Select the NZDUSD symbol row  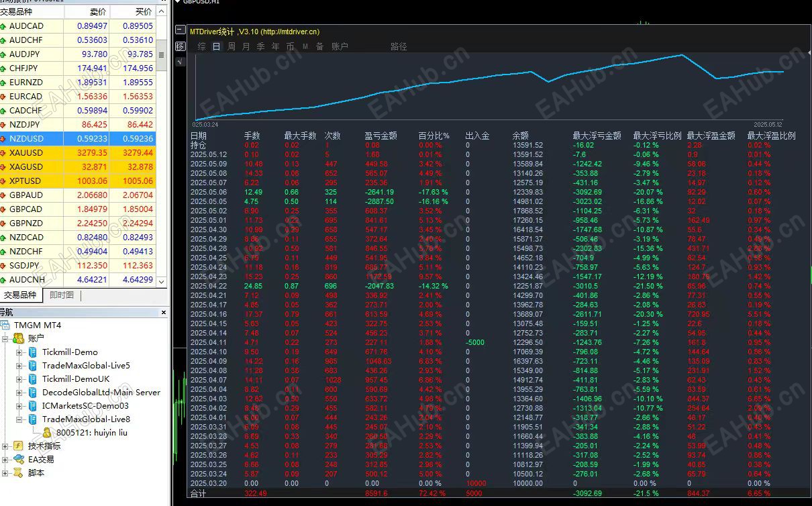click(78, 139)
